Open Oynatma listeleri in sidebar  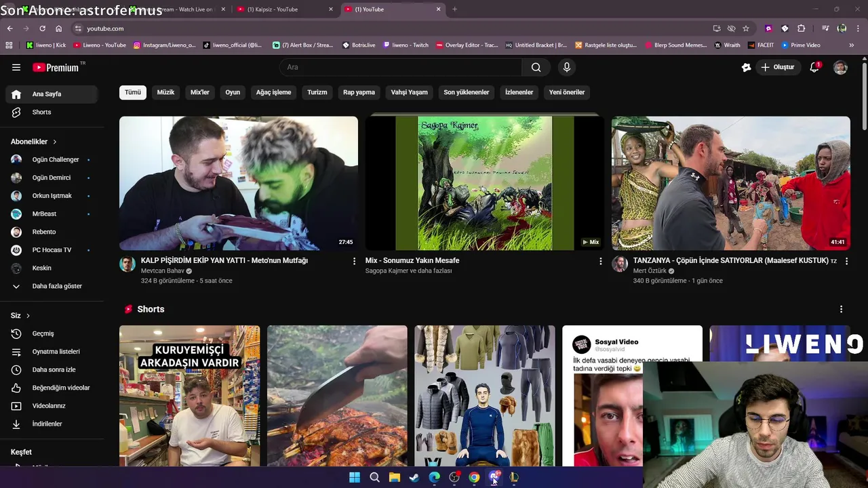click(x=52, y=352)
